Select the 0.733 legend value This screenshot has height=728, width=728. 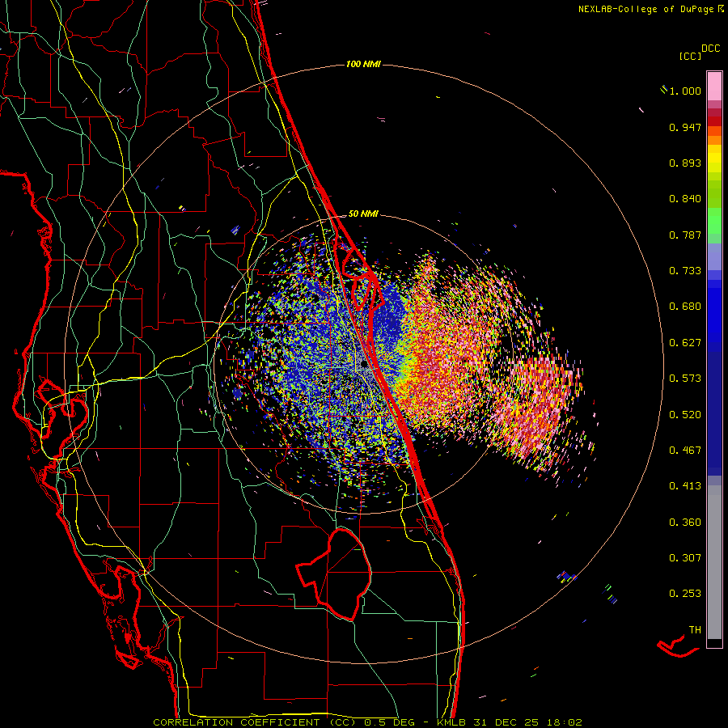click(x=685, y=271)
